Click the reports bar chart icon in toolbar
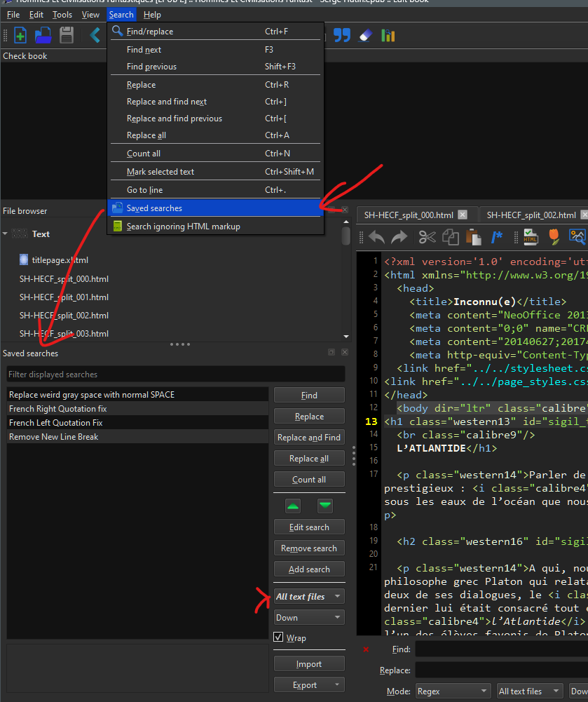 [x=388, y=35]
